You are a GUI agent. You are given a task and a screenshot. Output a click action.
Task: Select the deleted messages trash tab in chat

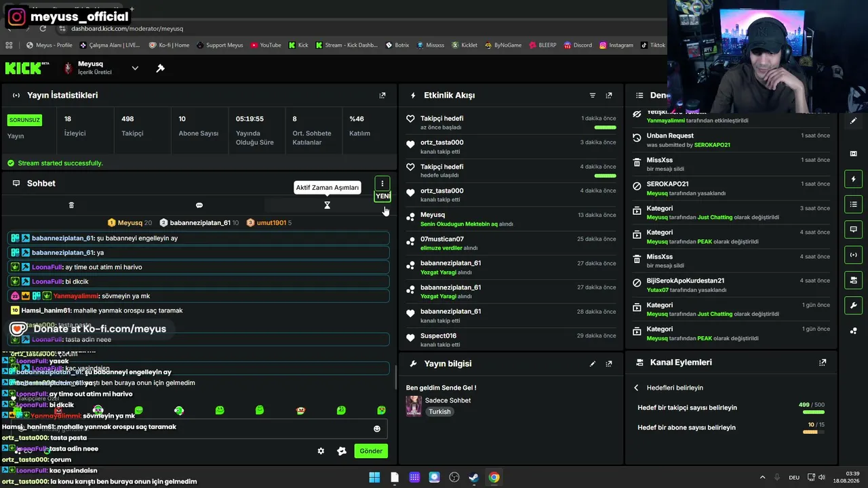coord(71,205)
